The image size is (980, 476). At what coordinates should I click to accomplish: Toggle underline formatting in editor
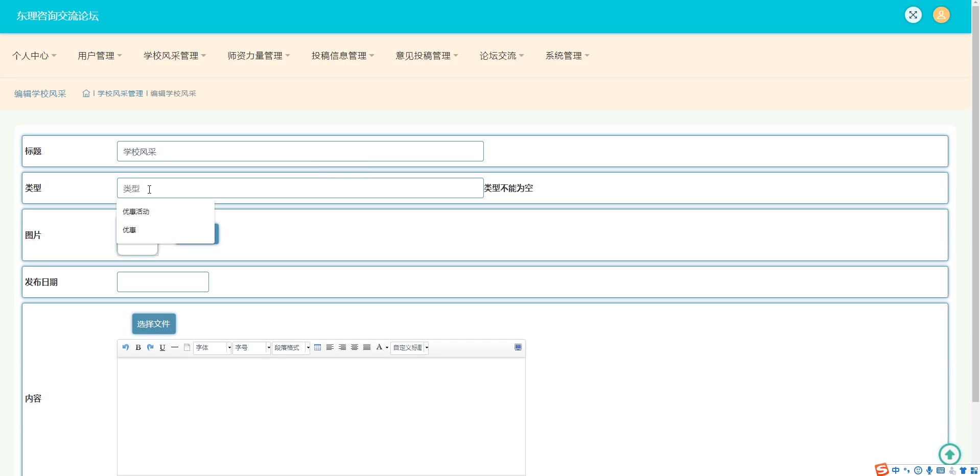point(162,347)
